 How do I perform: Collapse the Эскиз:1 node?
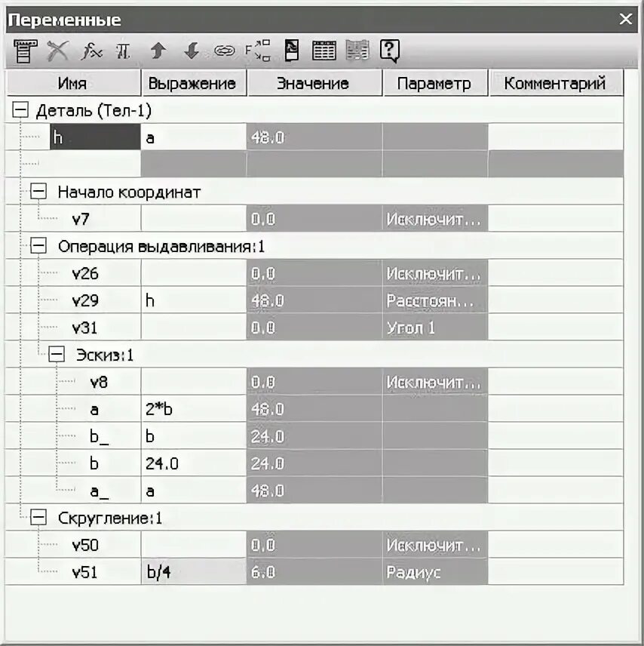click(x=57, y=354)
